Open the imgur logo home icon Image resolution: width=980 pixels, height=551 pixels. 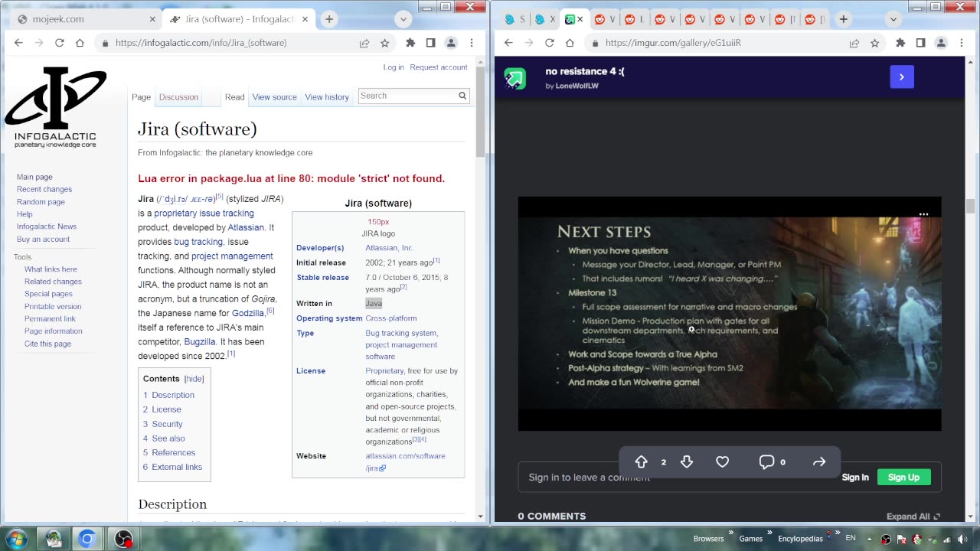click(515, 78)
